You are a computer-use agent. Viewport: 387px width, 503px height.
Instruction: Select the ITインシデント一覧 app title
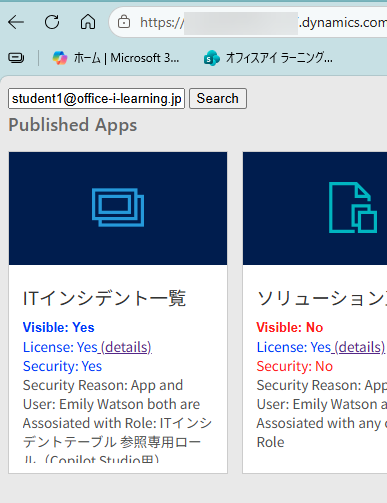coord(104,298)
